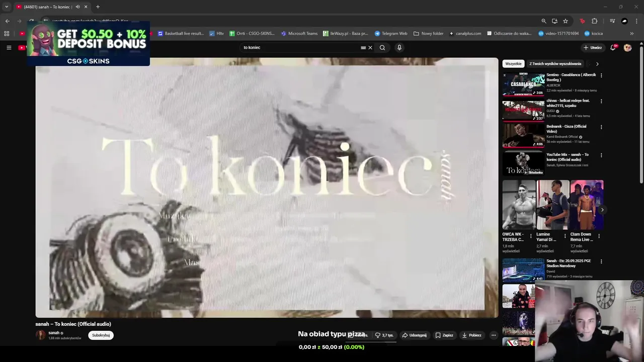Open options for Sentino Casablanca video
Image resolution: width=644 pixels, height=362 pixels.
601,75
